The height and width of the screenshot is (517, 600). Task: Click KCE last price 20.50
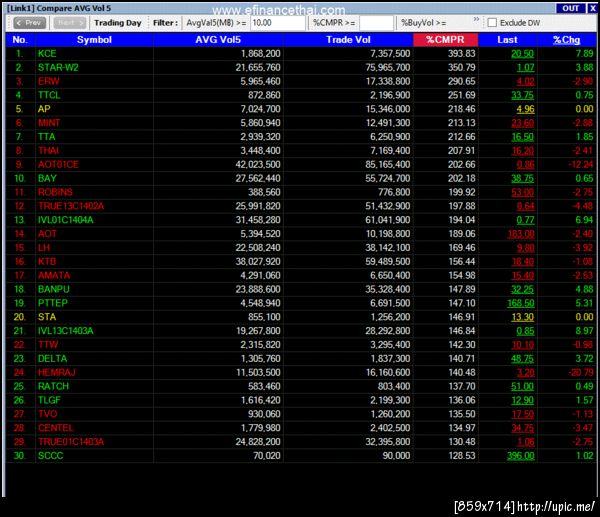tap(522, 54)
